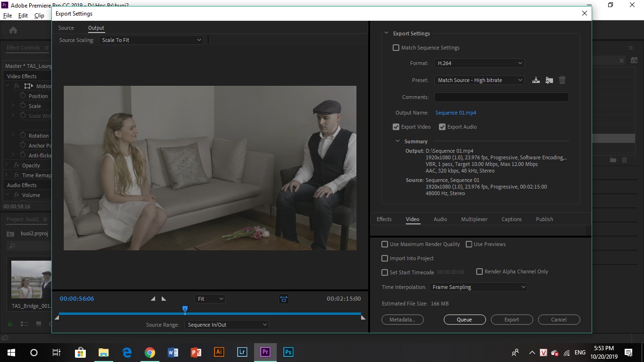Open the Time Interpolation dropdown
Image resolution: width=644 pixels, height=362 pixels.
coord(479,287)
